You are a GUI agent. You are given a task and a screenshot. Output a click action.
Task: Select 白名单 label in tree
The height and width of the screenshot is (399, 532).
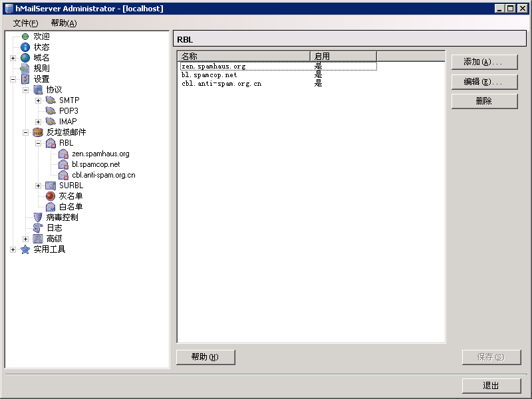point(70,207)
